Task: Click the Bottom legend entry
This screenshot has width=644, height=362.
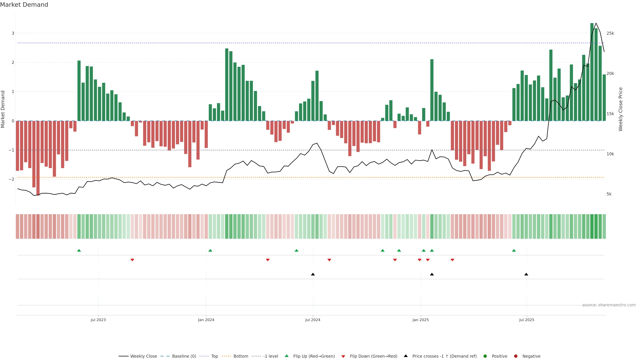Action: pos(240,356)
